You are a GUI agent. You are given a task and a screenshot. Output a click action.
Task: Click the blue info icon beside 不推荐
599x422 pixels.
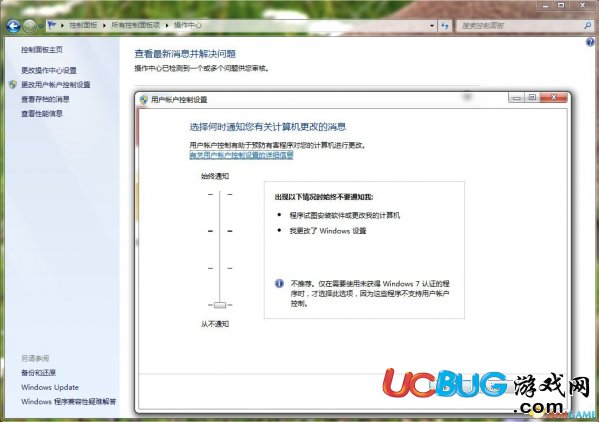[279, 283]
